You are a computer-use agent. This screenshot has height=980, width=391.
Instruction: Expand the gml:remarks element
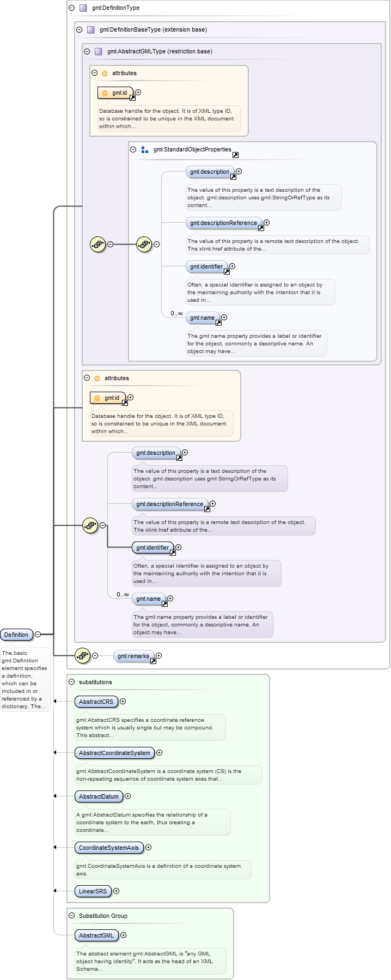pyautogui.click(x=158, y=655)
